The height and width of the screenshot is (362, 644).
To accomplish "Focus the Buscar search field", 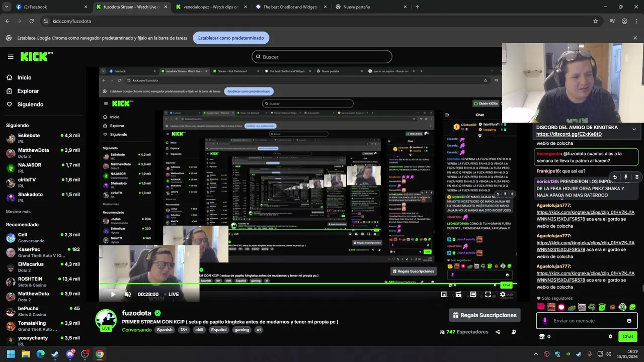I will [x=321, y=57].
